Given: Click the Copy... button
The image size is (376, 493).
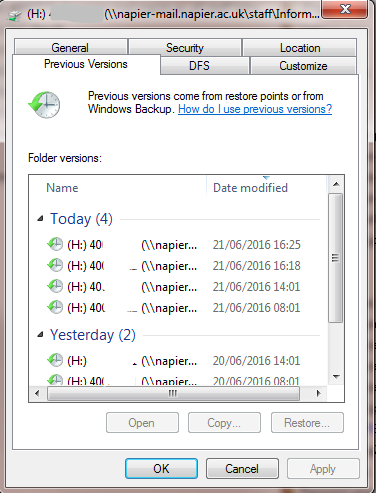Looking at the screenshot, I should [224, 423].
